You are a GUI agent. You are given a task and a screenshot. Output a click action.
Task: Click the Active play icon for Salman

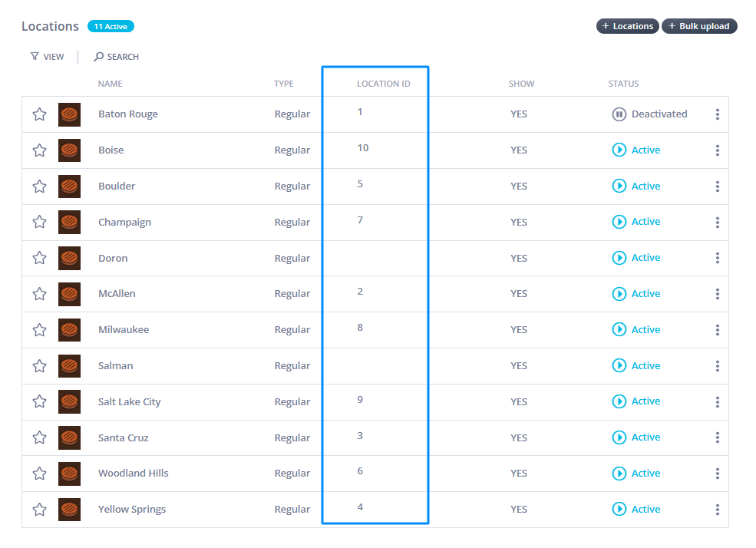[619, 365]
